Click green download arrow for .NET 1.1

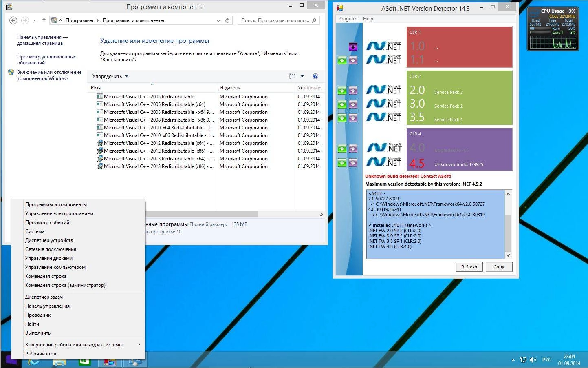[x=342, y=60]
